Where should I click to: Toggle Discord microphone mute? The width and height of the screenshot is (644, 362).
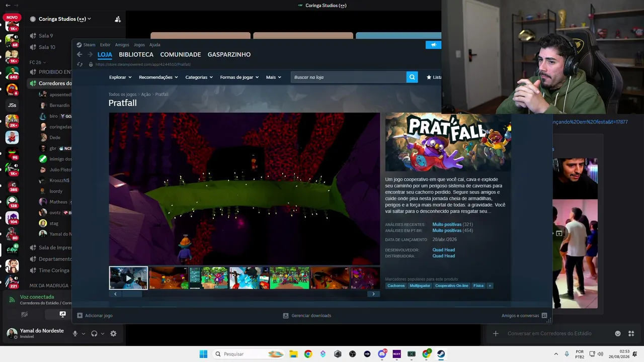[x=75, y=333]
